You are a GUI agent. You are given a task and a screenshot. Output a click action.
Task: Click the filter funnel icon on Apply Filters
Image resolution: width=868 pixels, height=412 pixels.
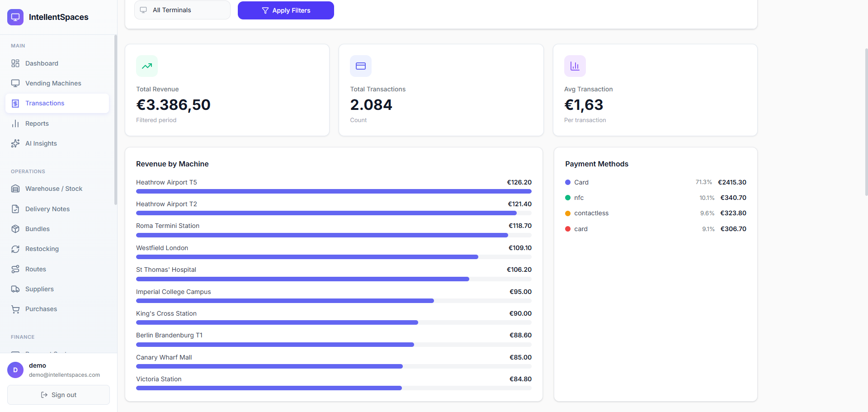coord(265,10)
